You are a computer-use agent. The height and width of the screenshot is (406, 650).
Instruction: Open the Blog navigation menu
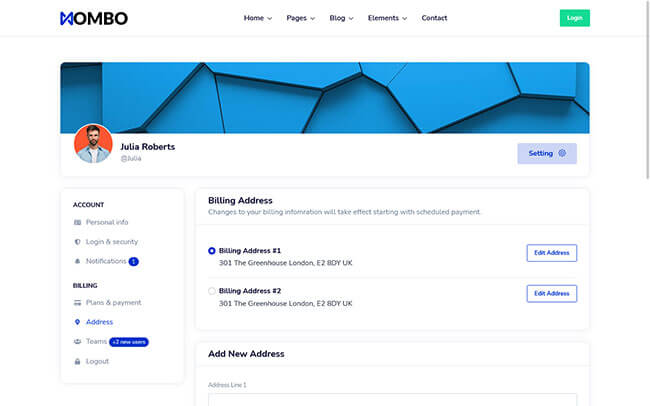coord(341,18)
